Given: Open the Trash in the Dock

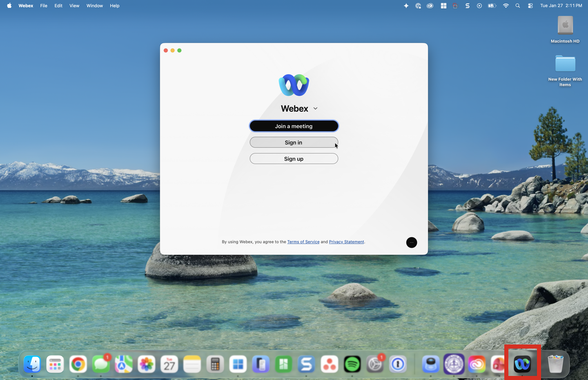Looking at the screenshot, I should (555, 364).
